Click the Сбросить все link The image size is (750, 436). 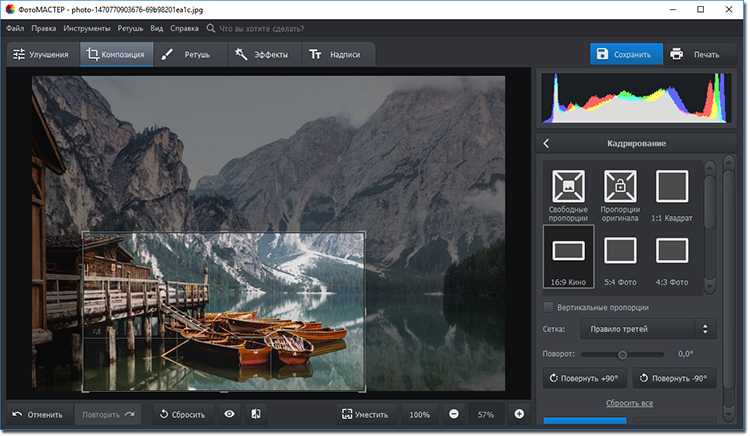[x=627, y=403]
